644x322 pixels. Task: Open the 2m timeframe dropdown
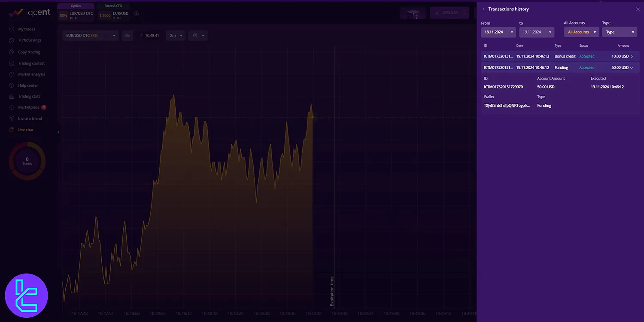176,36
